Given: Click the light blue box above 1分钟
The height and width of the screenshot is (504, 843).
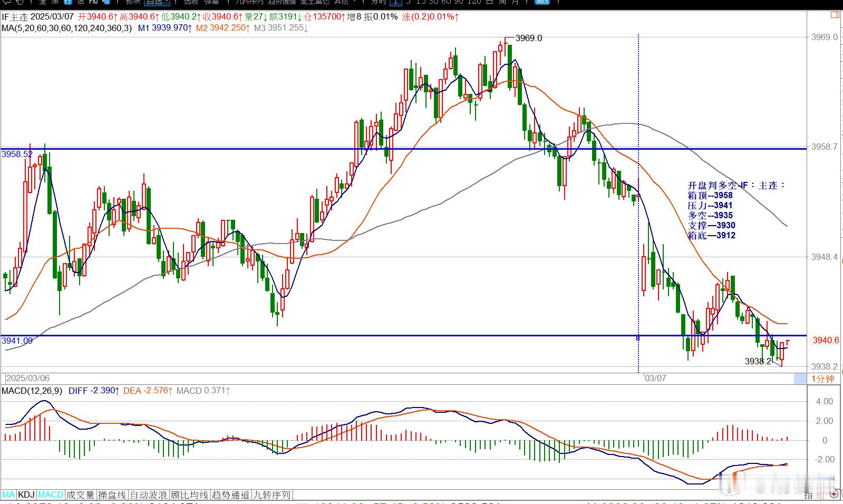Looking at the screenshot, I should click(800, 379).
